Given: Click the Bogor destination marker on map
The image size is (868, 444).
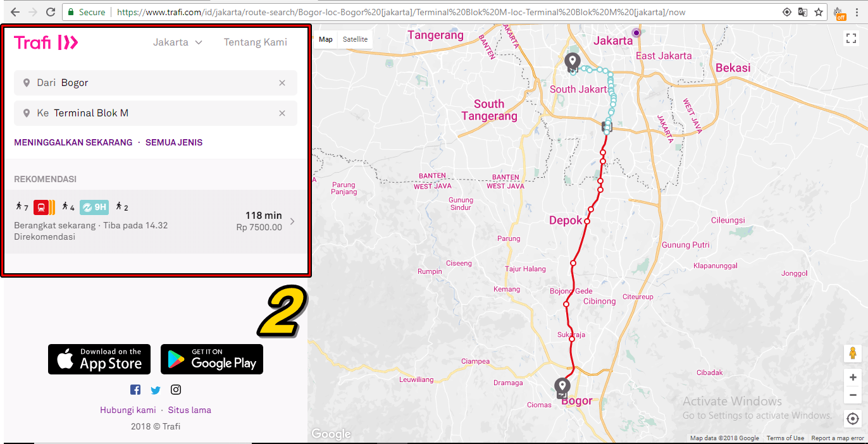Looking at the screenshot, I should [562, 385].
